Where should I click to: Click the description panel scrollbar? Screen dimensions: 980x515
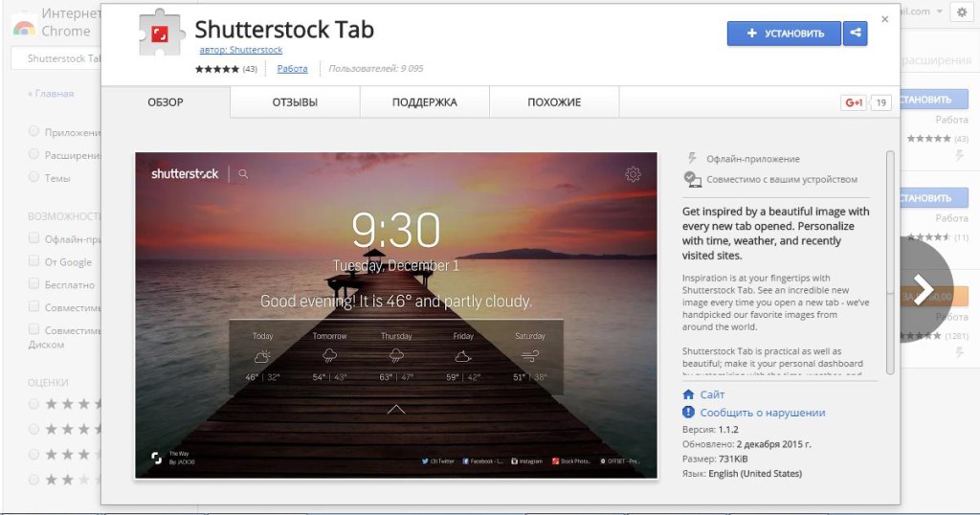890,262
